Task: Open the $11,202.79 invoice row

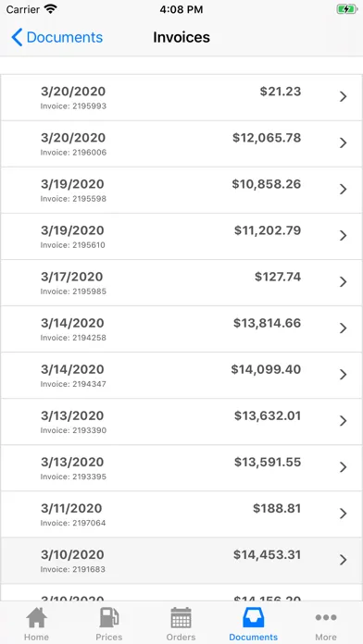Action: coord(181,237)
